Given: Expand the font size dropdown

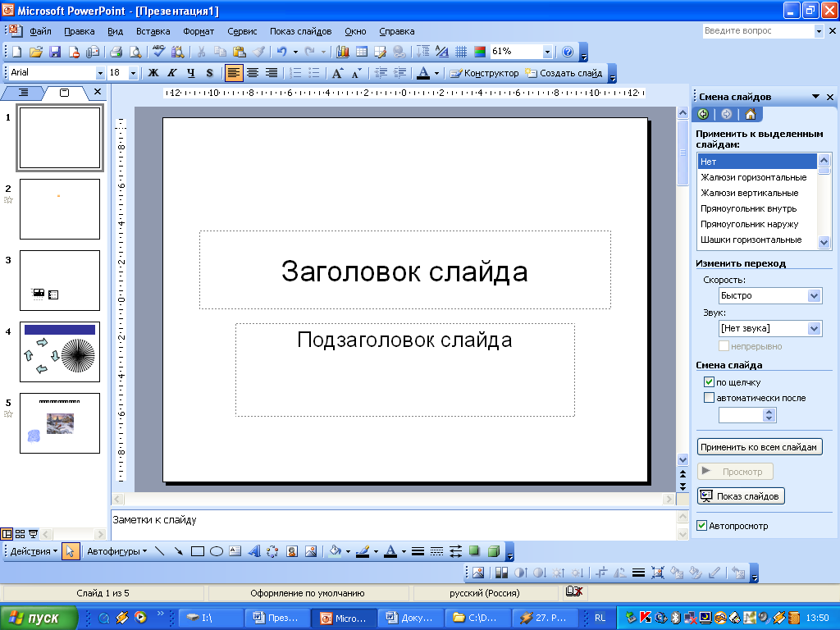Looking at the screenshot, I should (135, 73).
